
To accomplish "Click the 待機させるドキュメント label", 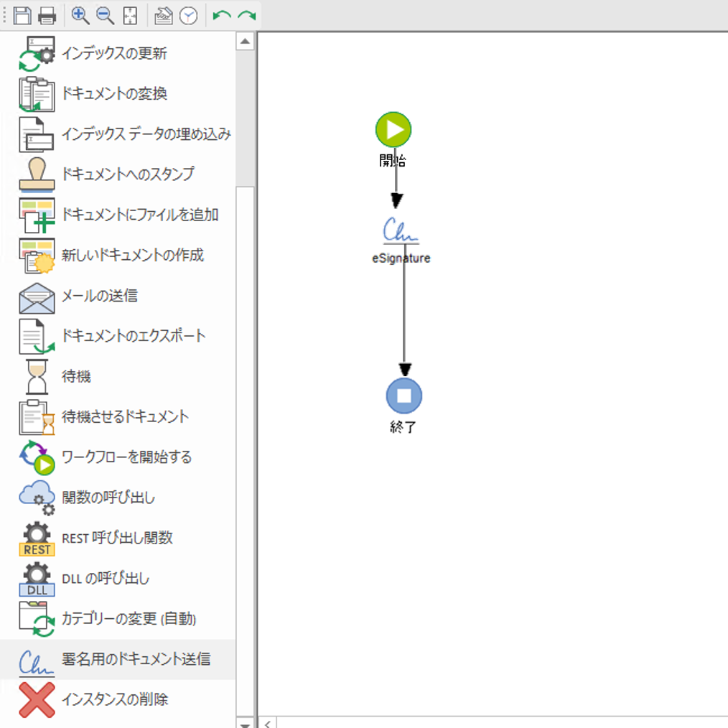I will point(126,416).
